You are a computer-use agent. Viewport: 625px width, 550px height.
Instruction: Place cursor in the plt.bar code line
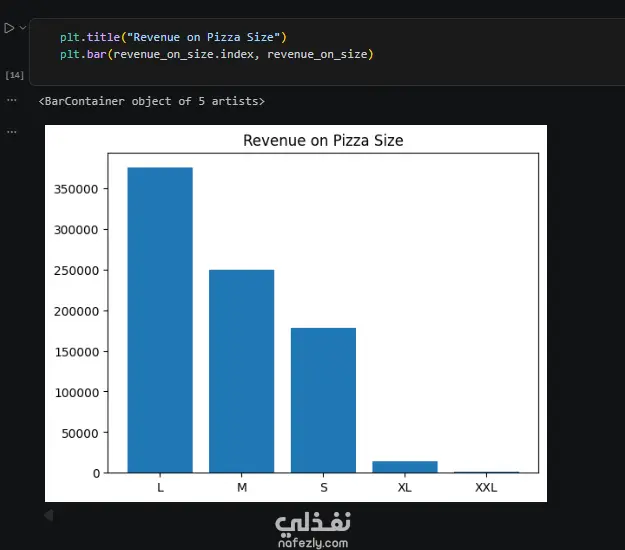(x=216, y=54)
